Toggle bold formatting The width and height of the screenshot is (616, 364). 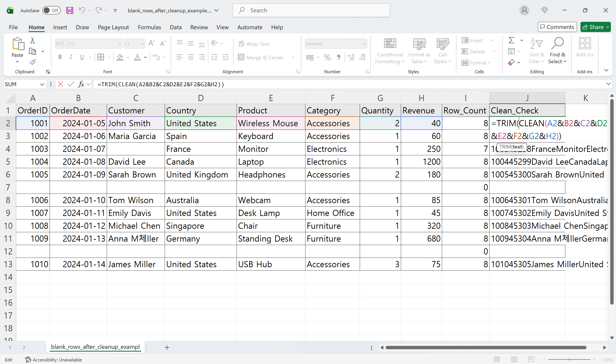[60, 57]
